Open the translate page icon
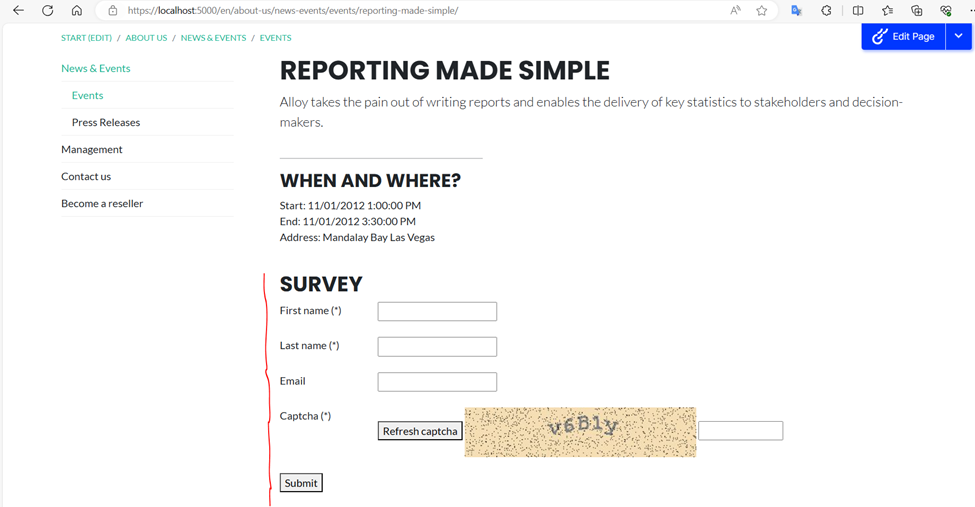Viewport: 975px width, 507px height. point(796,11)
